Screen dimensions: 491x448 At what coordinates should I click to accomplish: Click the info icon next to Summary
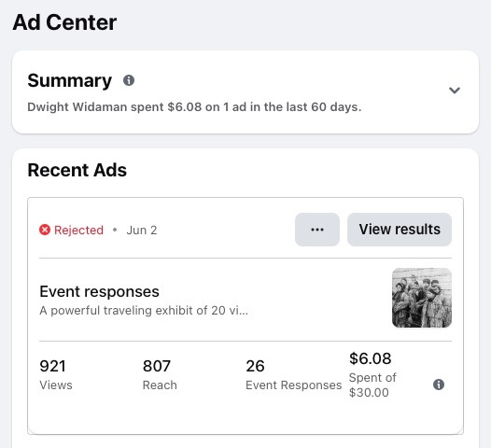pyautogui.click(x=129, y=80)
